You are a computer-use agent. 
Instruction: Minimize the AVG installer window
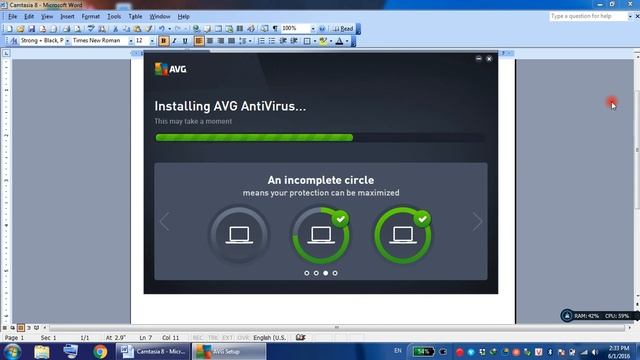pos(479,59)
